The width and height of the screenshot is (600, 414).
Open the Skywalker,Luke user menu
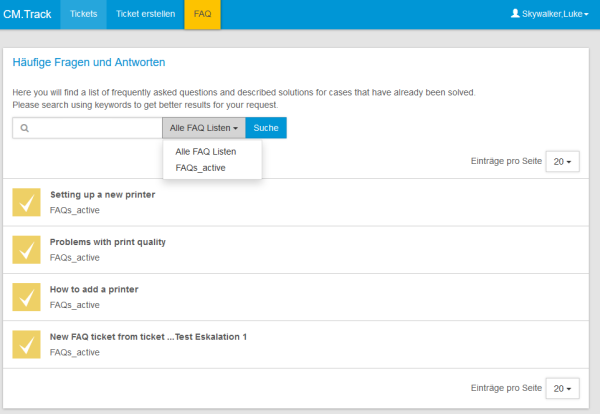click(549, 14)
